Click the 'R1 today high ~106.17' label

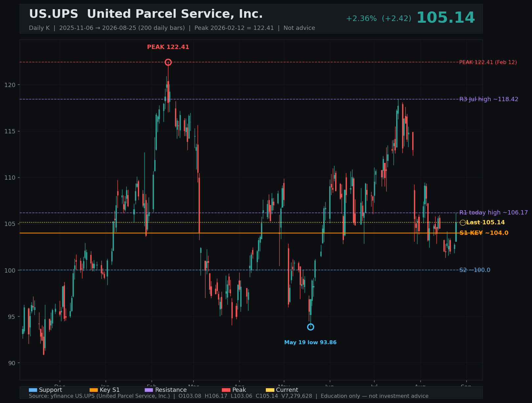[494, 213]
